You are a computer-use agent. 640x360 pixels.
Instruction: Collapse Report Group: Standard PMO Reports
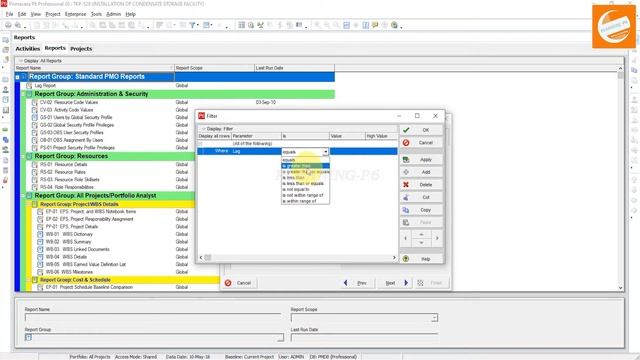pos(18,77)
